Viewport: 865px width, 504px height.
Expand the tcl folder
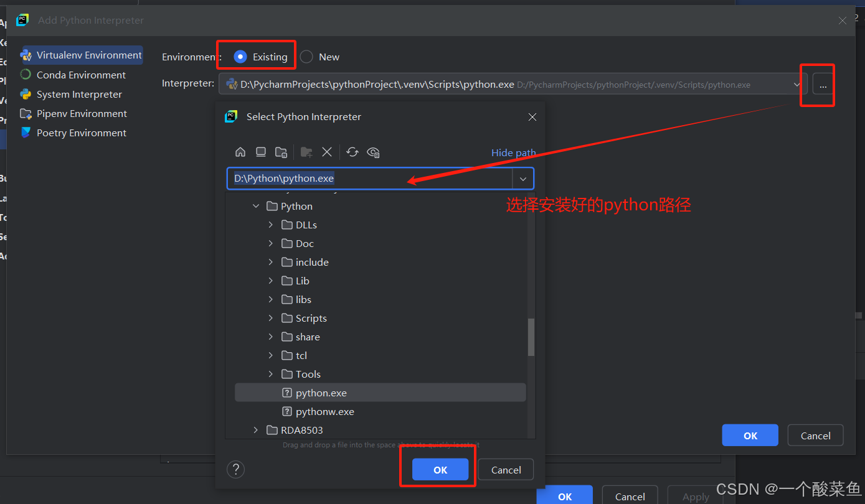tap(271, 355)
